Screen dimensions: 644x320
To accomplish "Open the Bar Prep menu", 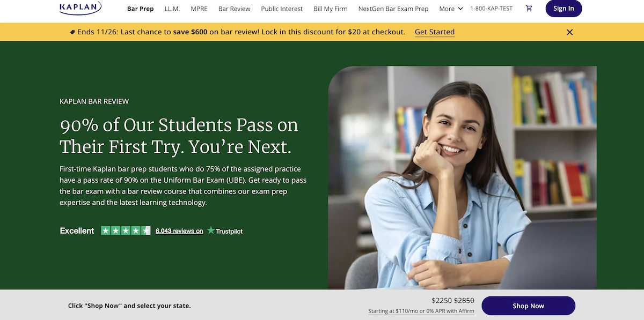I will click(141, 9).
